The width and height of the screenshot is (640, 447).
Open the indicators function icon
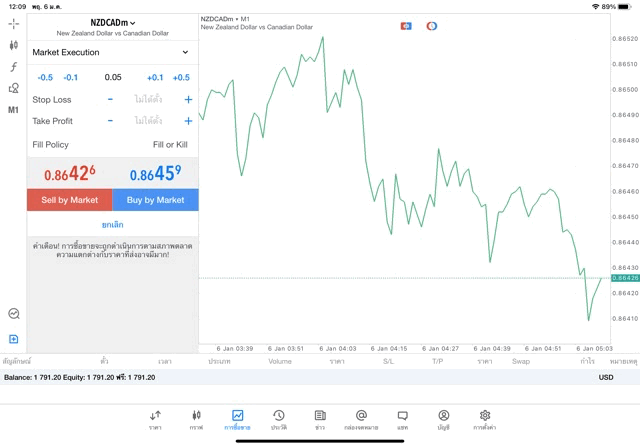(x=13, y=67)
